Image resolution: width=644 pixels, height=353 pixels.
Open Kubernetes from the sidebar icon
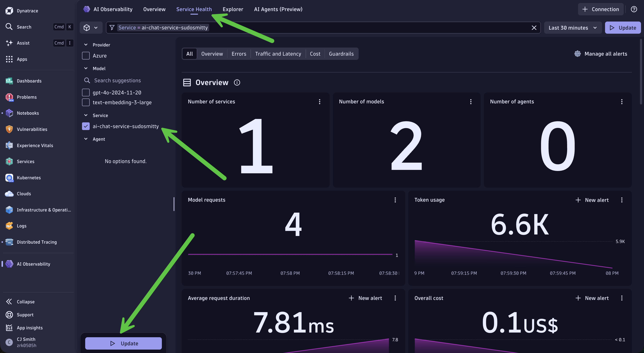(x=9, y=178)
